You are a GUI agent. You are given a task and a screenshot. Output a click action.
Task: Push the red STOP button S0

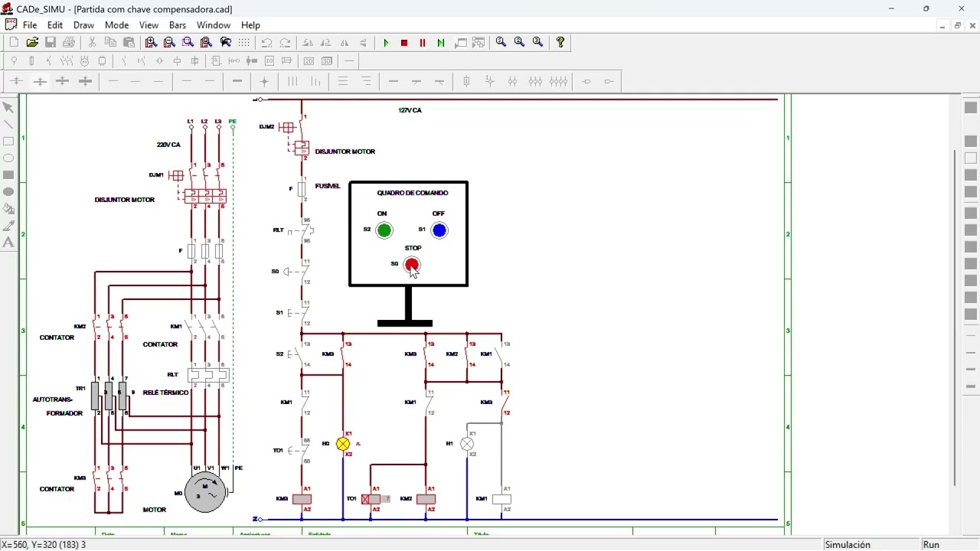412,265
